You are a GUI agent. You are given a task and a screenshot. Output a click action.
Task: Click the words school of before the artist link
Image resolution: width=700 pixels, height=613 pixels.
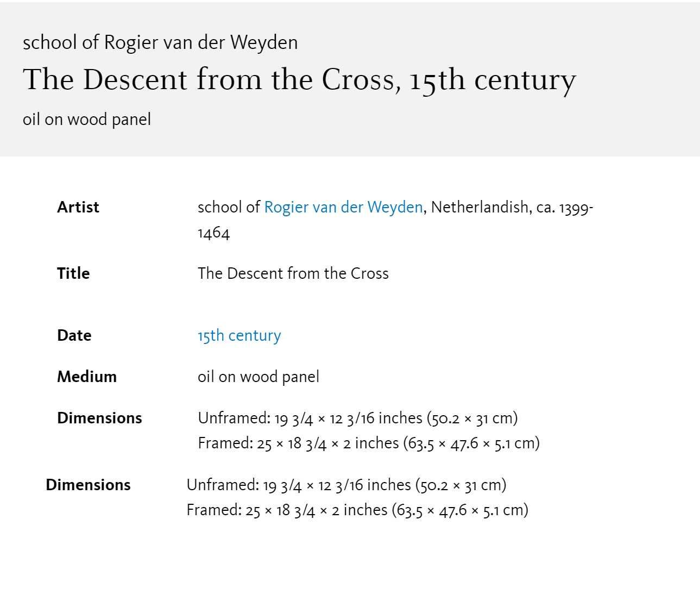click(x=229, y=208)
